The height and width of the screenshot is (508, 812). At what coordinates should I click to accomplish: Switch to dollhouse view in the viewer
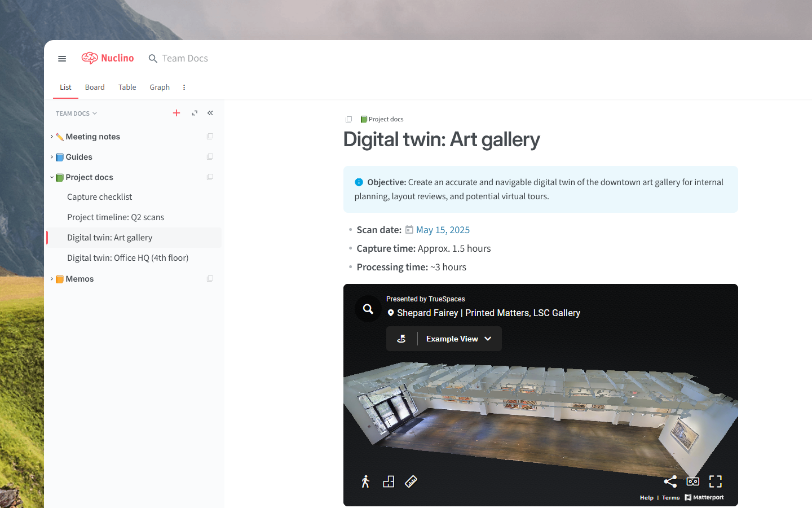click(388, 481)
